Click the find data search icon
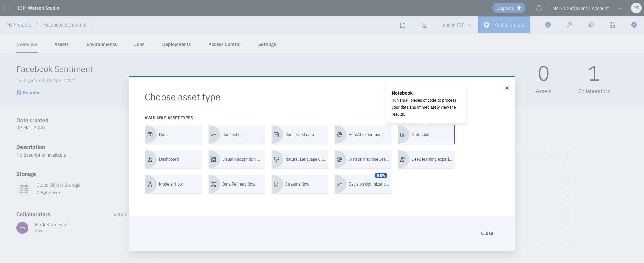 pos(569,25)
